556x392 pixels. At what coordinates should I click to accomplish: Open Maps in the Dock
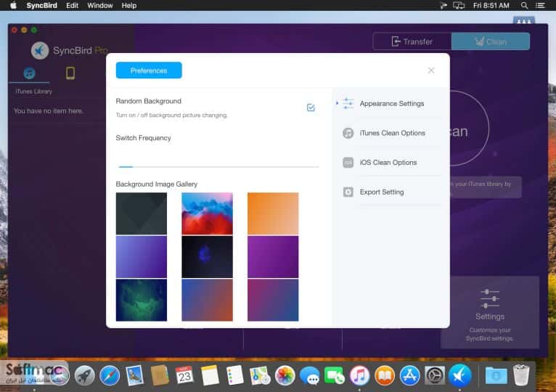tap(260, 376)
